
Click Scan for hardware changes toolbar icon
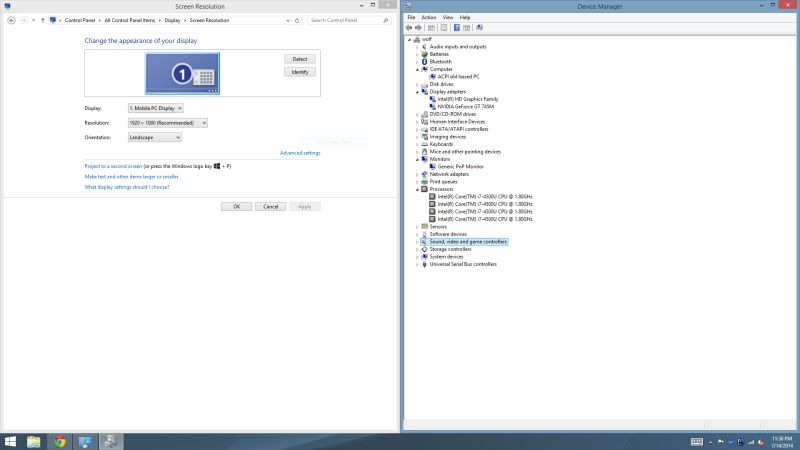tap(479, 28)
